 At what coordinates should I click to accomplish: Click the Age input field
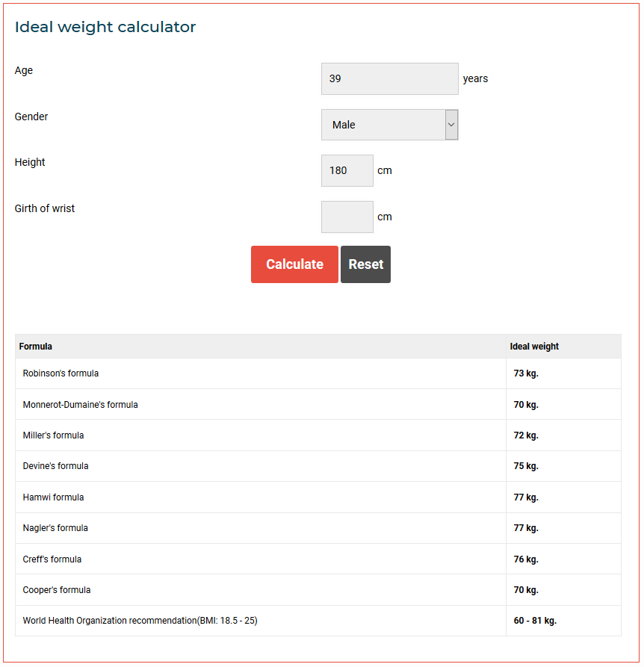point(389,78)
